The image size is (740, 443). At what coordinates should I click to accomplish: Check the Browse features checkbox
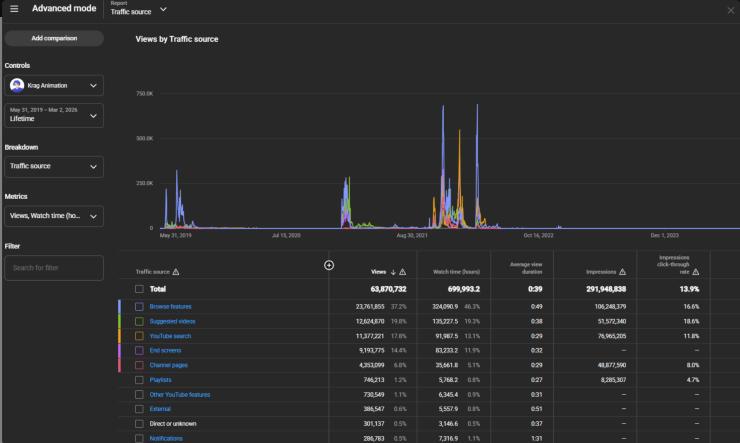140,306
